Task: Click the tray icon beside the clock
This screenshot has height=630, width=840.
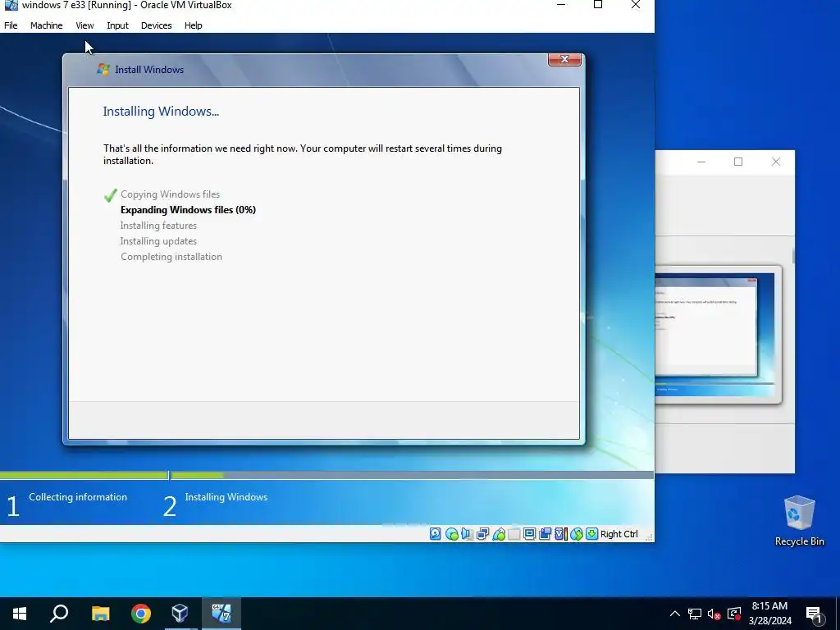Action: 734,614
